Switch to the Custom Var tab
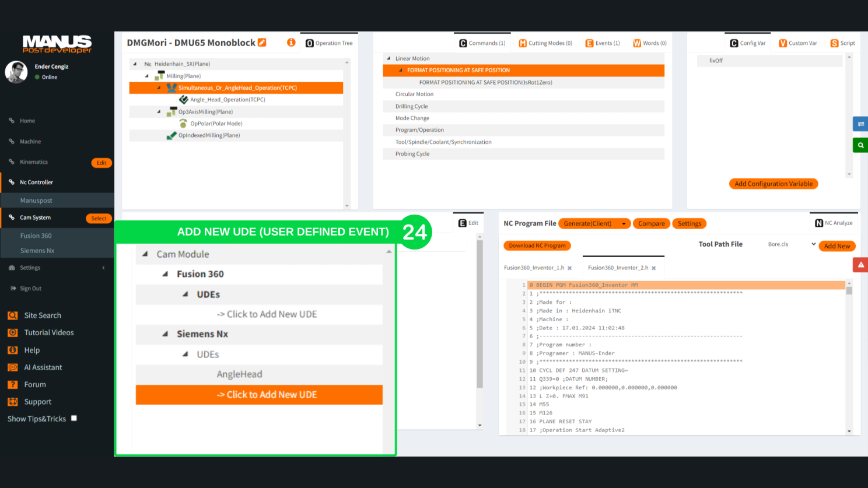868x488 pixels. click(x=798, y=43)
